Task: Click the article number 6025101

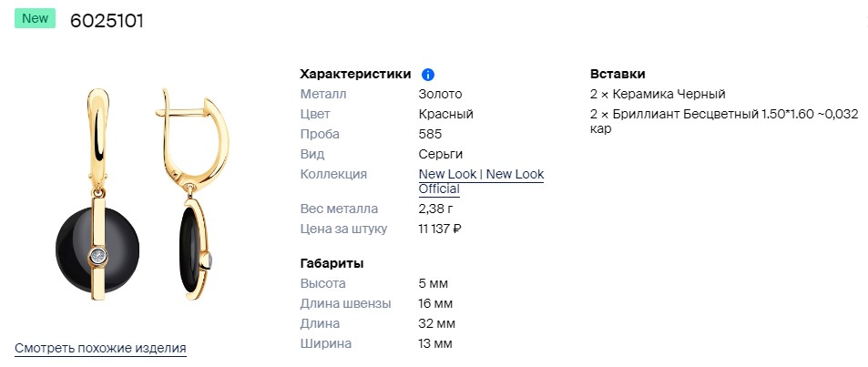Action: pyautogui.click(x=107, y=21)
